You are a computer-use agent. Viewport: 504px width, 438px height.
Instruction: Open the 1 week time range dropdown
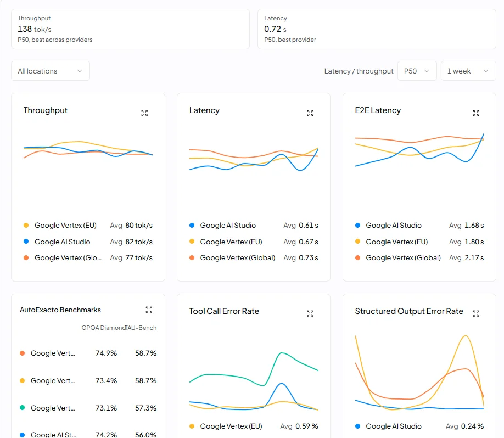(468, 71)
